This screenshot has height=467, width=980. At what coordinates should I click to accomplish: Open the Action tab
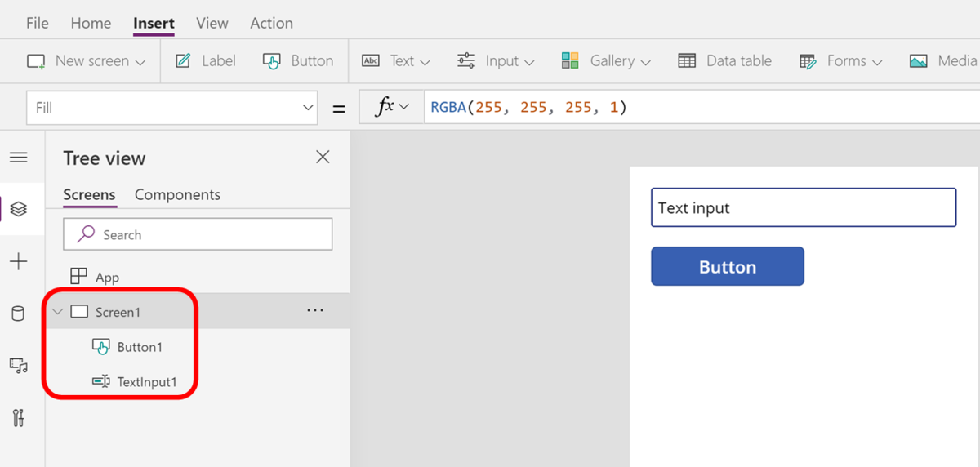pos(271,23)
